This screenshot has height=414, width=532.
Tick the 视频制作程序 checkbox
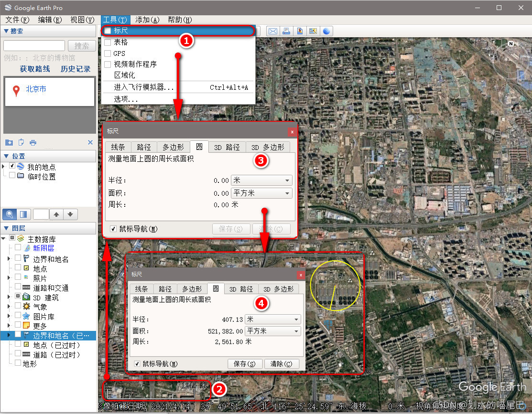point(108,64)
